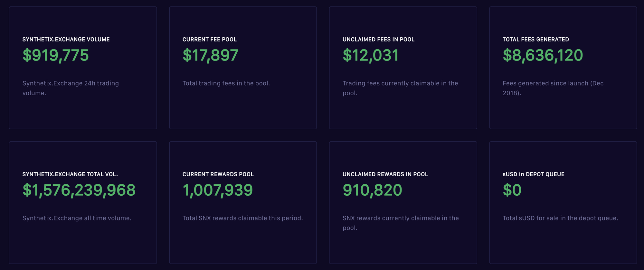This screenshot has height=270, width=644.
Task: Click the SYNTHETIX.EXCHANGE VOLUME heading
Action: [66, 39]
